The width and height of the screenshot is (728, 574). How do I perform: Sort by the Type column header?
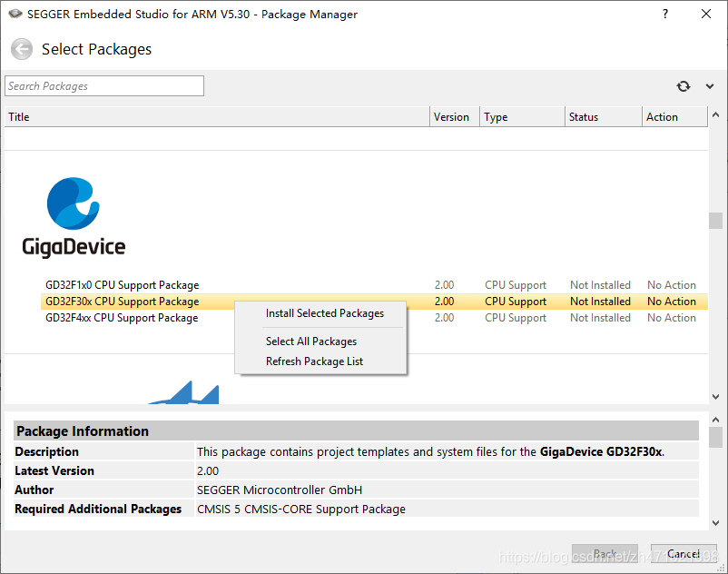point(522,116)
